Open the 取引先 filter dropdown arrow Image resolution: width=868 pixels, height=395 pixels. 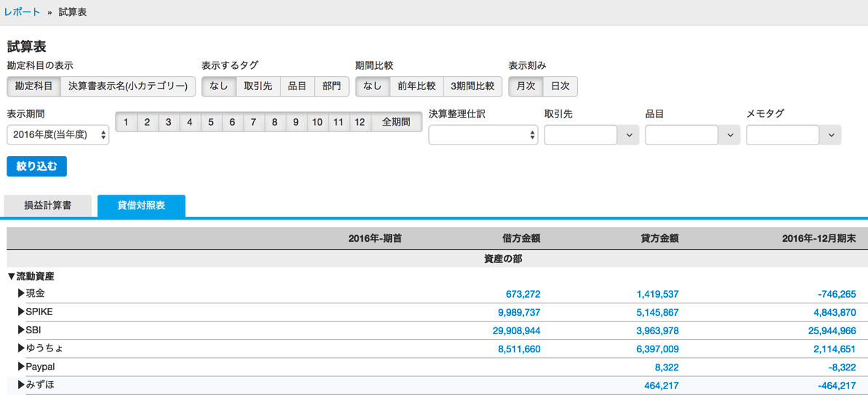(x=628, y=135)
